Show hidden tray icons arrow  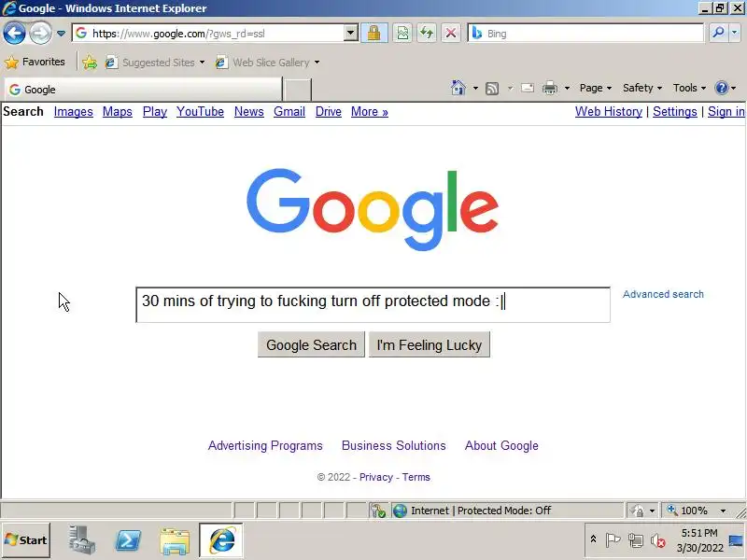pos(593,539)
